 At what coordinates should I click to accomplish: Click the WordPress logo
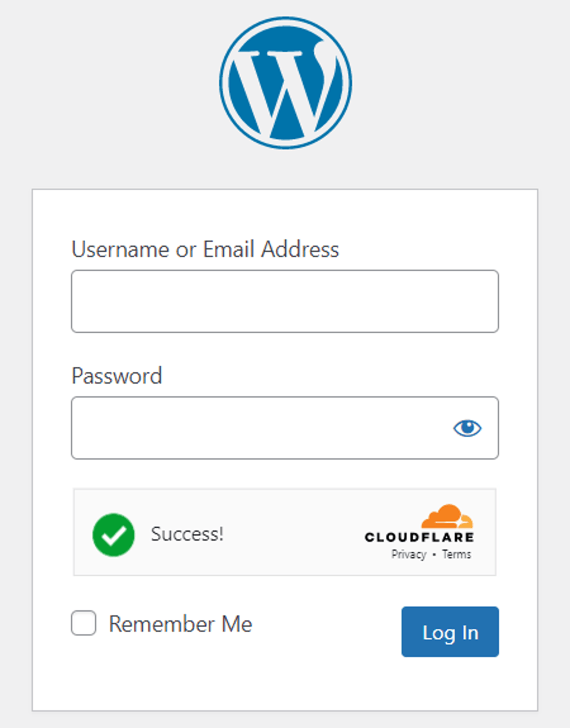285,82
